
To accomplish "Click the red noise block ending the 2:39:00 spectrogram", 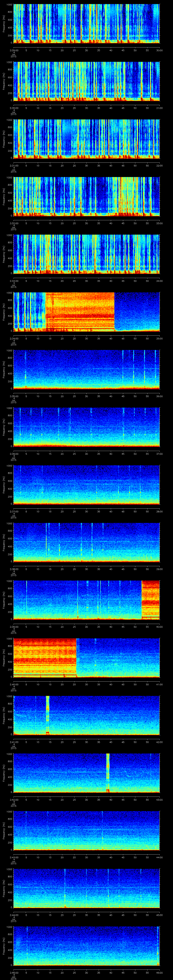I will coord(151,600).
